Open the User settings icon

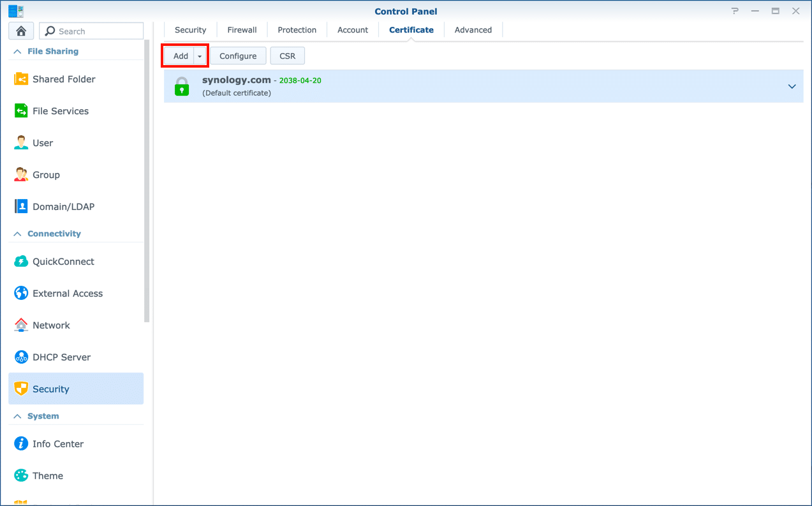click(x=21, y=143)
